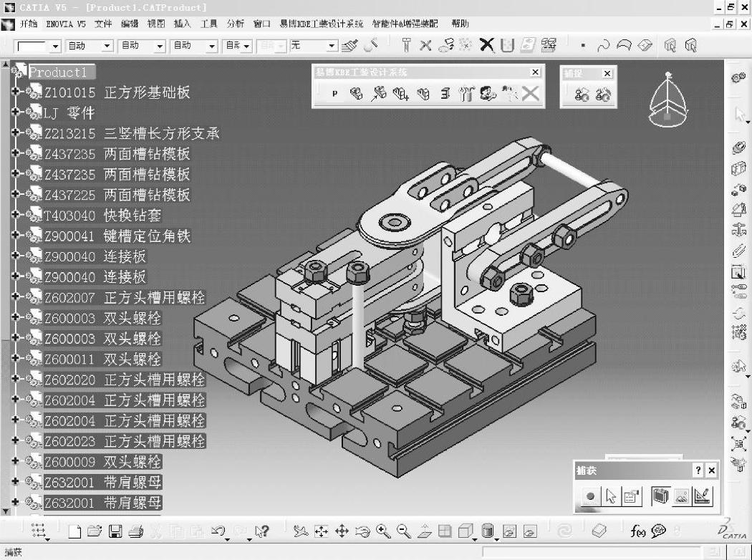The width and height of the screenshot is (752, 560).
Task: Click the Formula f(x) icon
Action: tap(637, 531)
